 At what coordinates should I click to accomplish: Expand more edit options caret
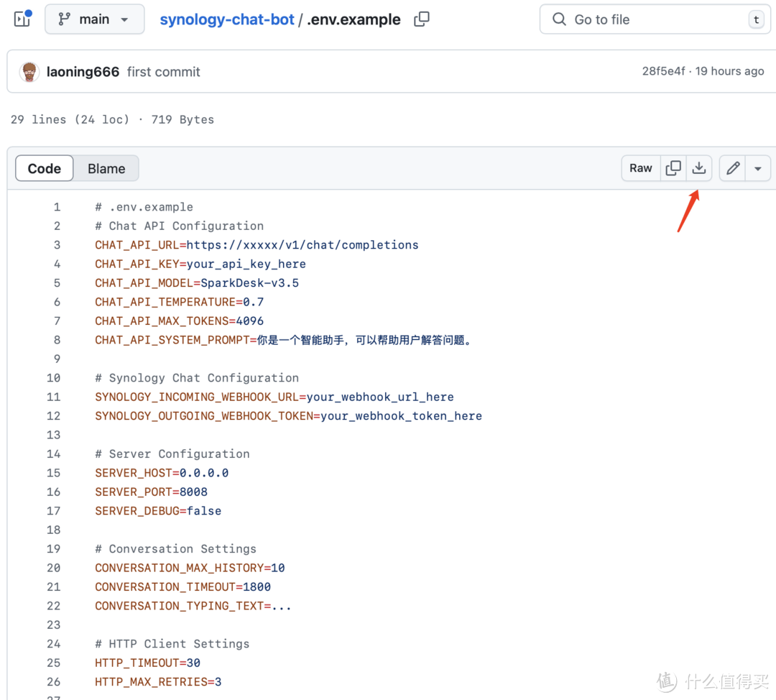pos(758,168)
